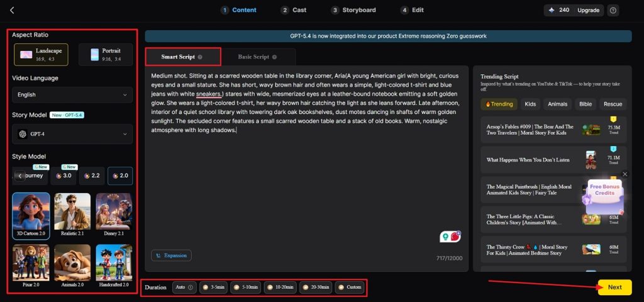Open the Video Language English dropdown
The height and width of the screenshot is (302, 644).
[72, 95]
